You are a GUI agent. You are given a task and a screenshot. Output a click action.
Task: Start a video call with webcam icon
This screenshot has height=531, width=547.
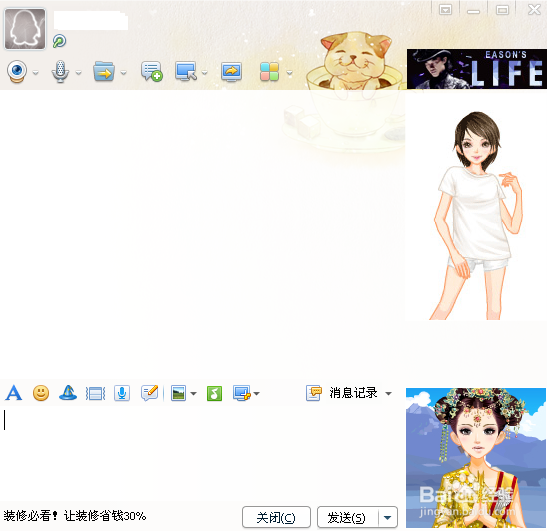(x=17, y=72)
